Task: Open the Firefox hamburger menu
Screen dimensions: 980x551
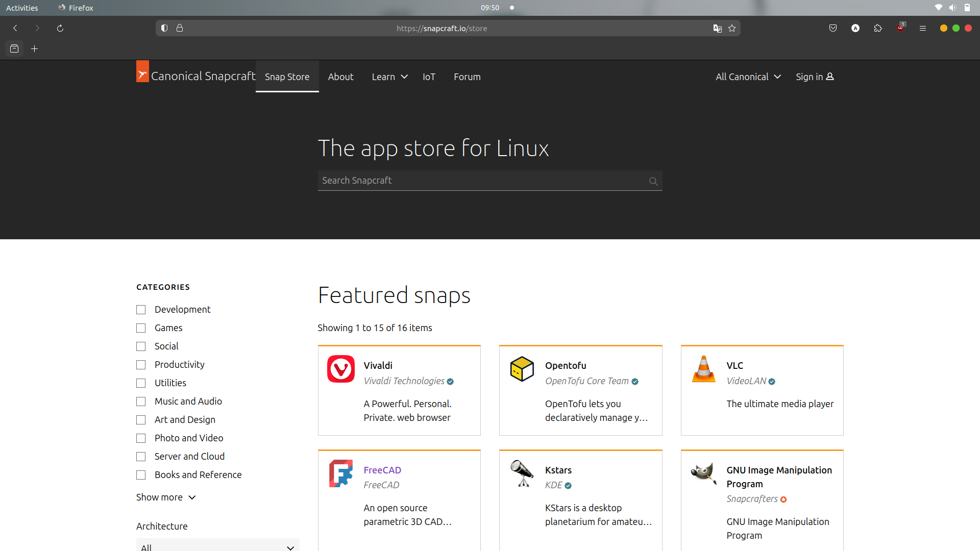Action: pos(923,28)
